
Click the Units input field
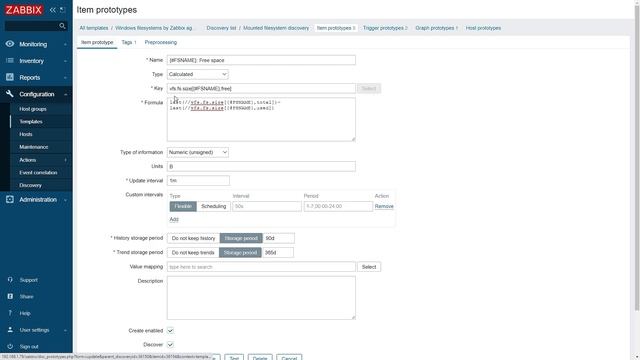pyautogui.click(x=261, y=167)
